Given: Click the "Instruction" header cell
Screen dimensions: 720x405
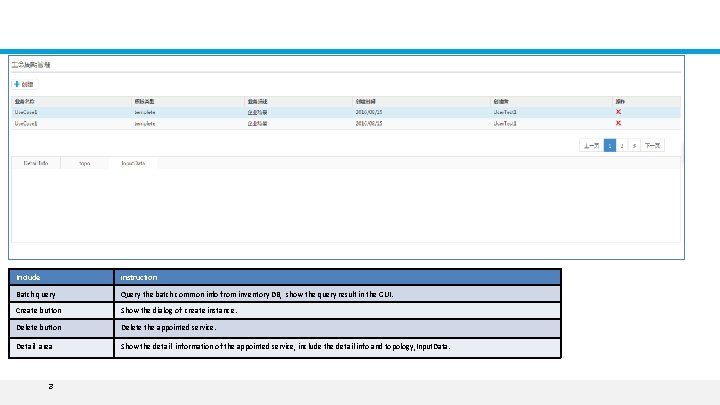Looking at the screenshot, I should click(x=338, y=277).
